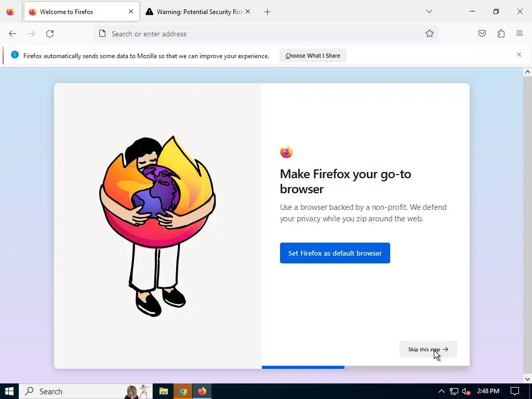Click the Make Firefox your go-to browser heading

[345, 181]
